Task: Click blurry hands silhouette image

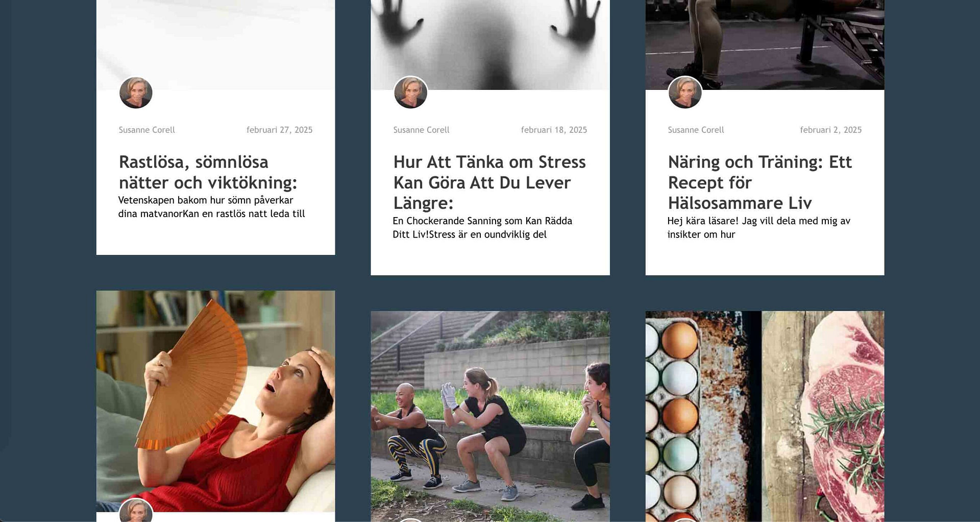Action: pos(490,45)
